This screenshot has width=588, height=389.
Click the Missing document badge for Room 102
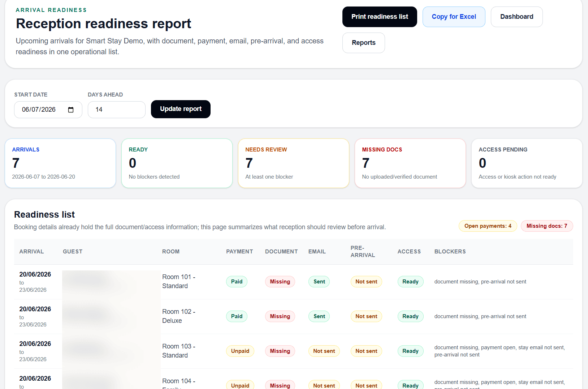coord(280,316)
